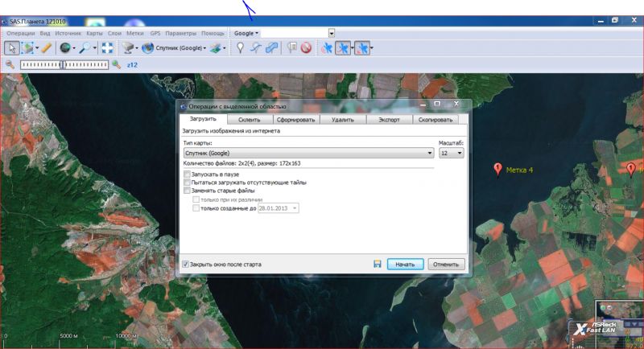Zoom in with the green magnifier icon
The height and width of the screenshot is (349, 644).
[116, 64]
